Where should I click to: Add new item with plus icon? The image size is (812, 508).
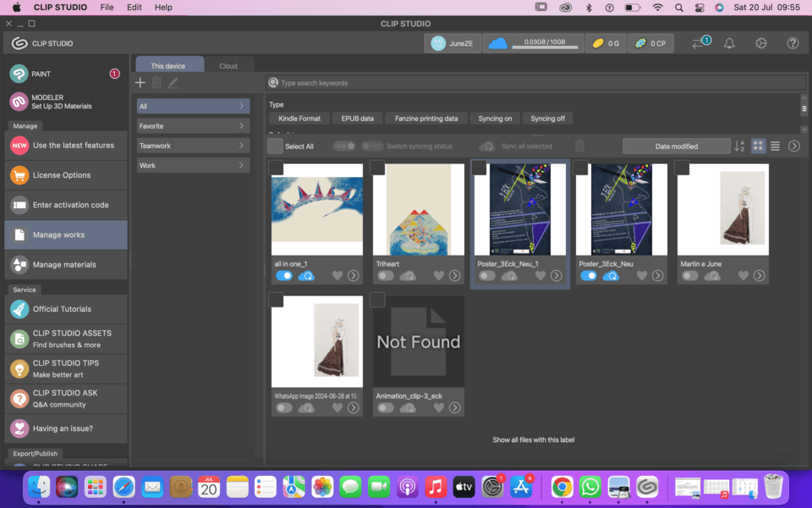pos(140,82)
